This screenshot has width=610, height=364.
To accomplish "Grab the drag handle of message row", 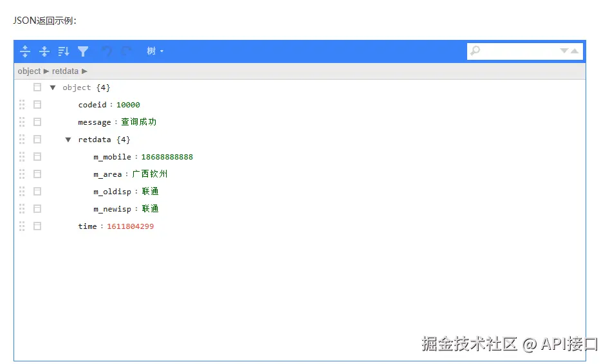I will [22, 122].
